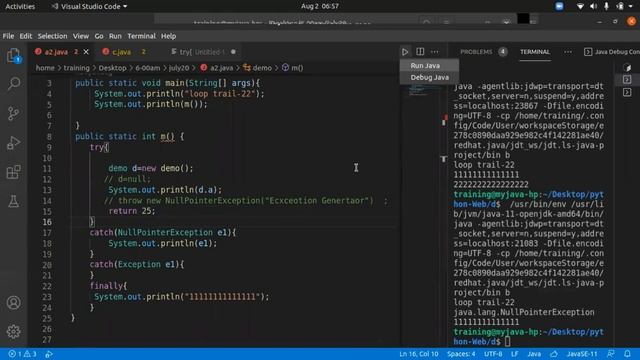
Task: Click the Run play button in editor toolbar
Action: click(x=405, y=52)
